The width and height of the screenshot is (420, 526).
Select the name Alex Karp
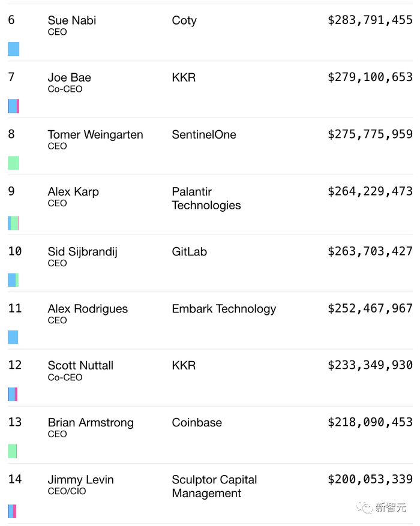(x=73, y=192)
